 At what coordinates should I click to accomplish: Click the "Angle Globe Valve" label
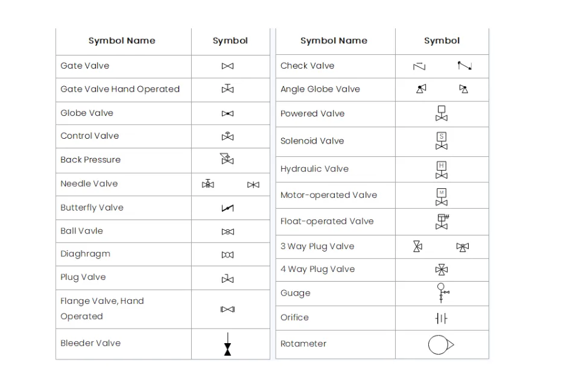pyautogui.click(x=320, y=89)
